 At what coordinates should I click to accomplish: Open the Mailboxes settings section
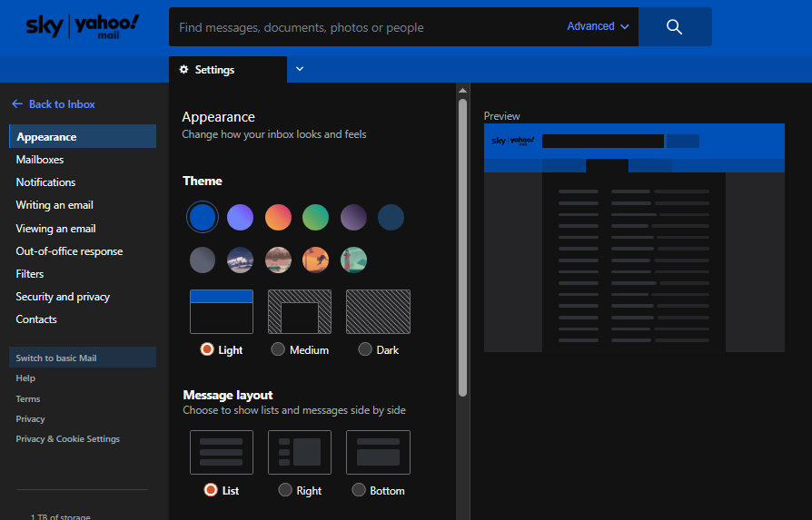[x=40, y=160]
